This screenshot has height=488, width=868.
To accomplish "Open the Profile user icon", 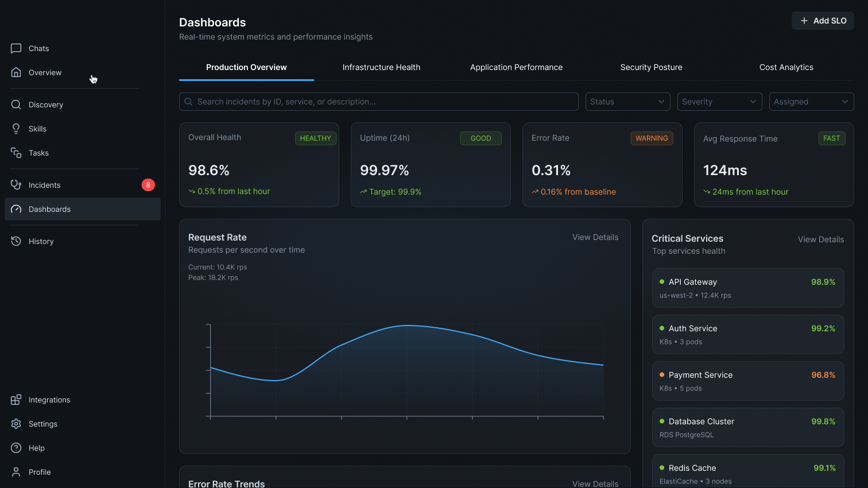I will 16,472.
